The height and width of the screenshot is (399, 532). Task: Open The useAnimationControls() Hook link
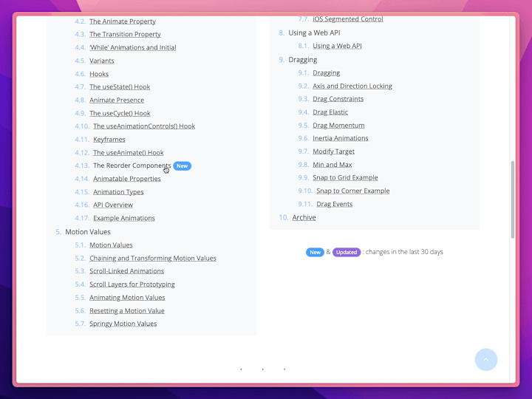click(144, 126)
